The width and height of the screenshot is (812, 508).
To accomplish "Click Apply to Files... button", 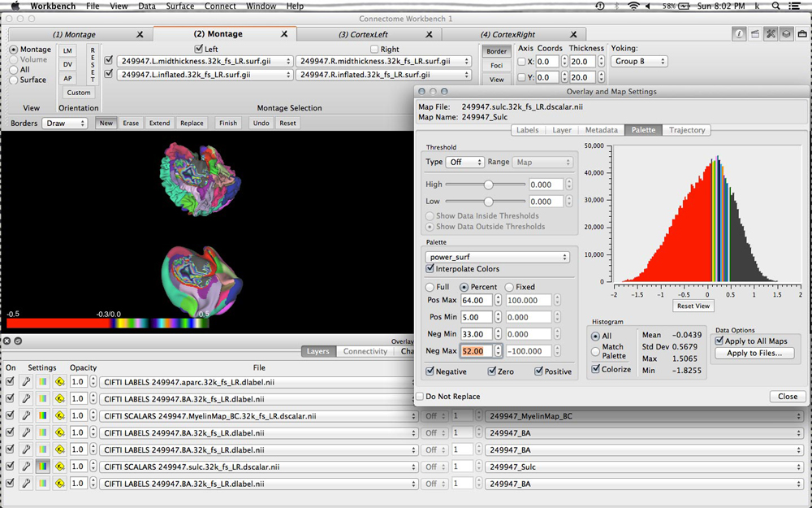I will click(754, 353).
